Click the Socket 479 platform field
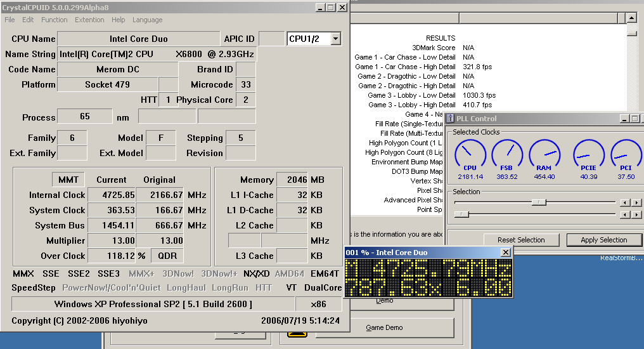The width and height of the screenshot is (644, 349). click(x=108, y=84)
